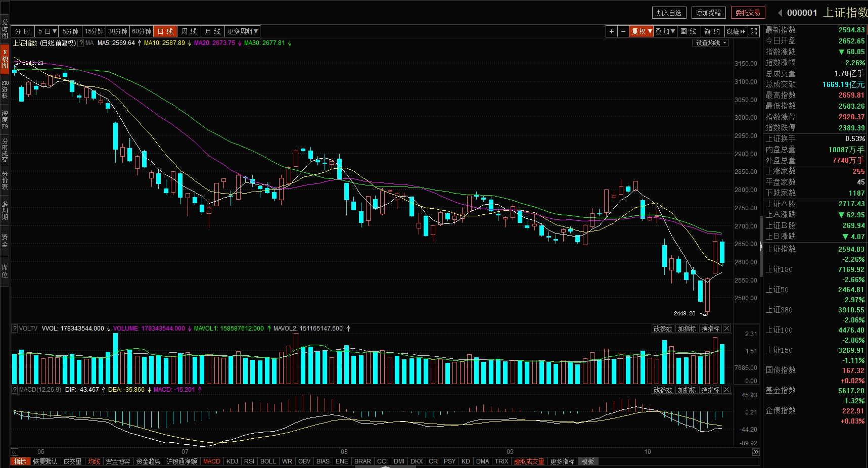Viewport: 868px width, 468px height.
Task: Zoom in chart with plus button
Action: pyautogui.click(x=611, y=31)
